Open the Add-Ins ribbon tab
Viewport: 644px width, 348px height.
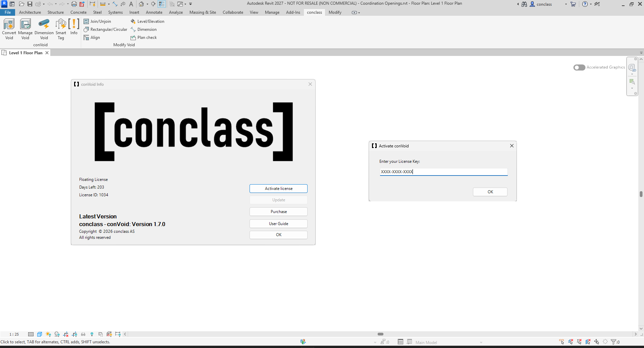[293, 12]
